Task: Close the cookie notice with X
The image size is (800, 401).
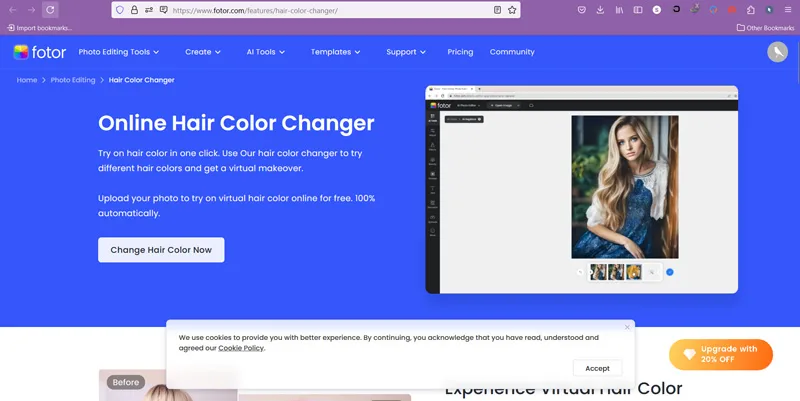Action: point(627,327)
